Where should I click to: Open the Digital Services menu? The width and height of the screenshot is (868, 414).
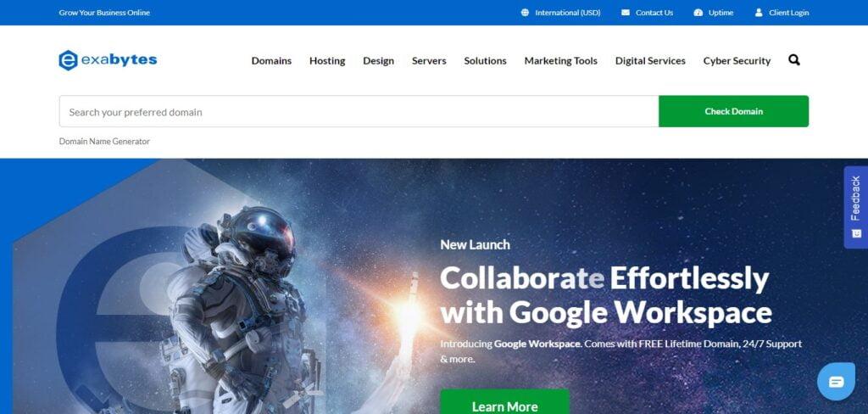650,61
